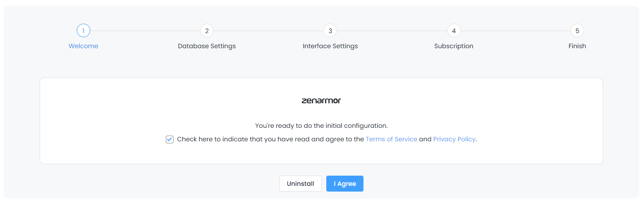644x203 pixels.
Task: Open Interface Settings step label
Action: point(330,46)
